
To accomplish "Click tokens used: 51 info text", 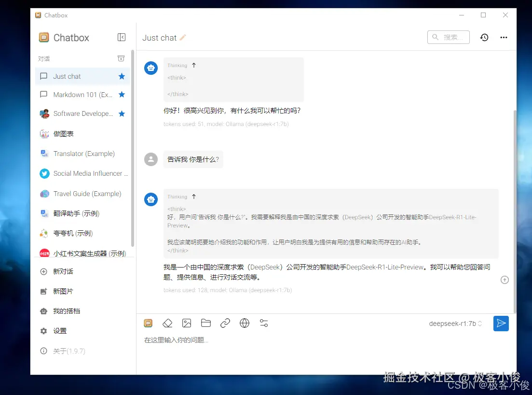I will 226,124.
